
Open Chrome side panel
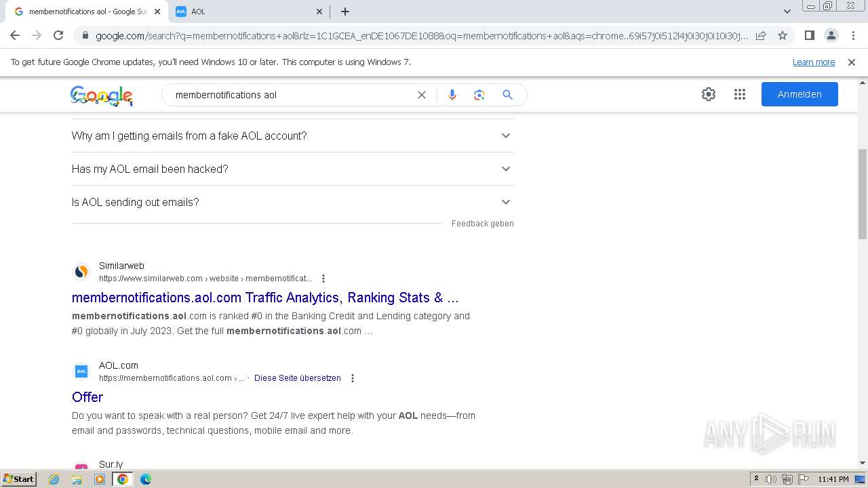coord(809,35)
